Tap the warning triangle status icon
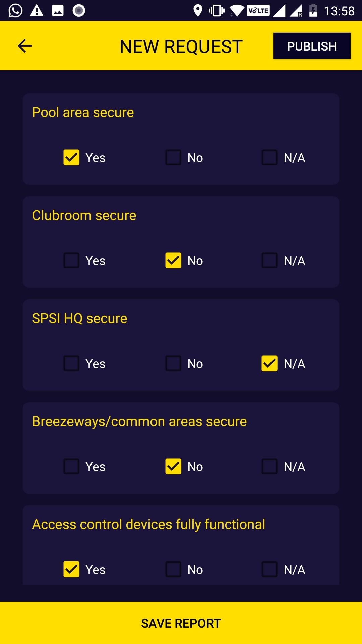Viewport: 362px width, 644px height. [37, 10]
